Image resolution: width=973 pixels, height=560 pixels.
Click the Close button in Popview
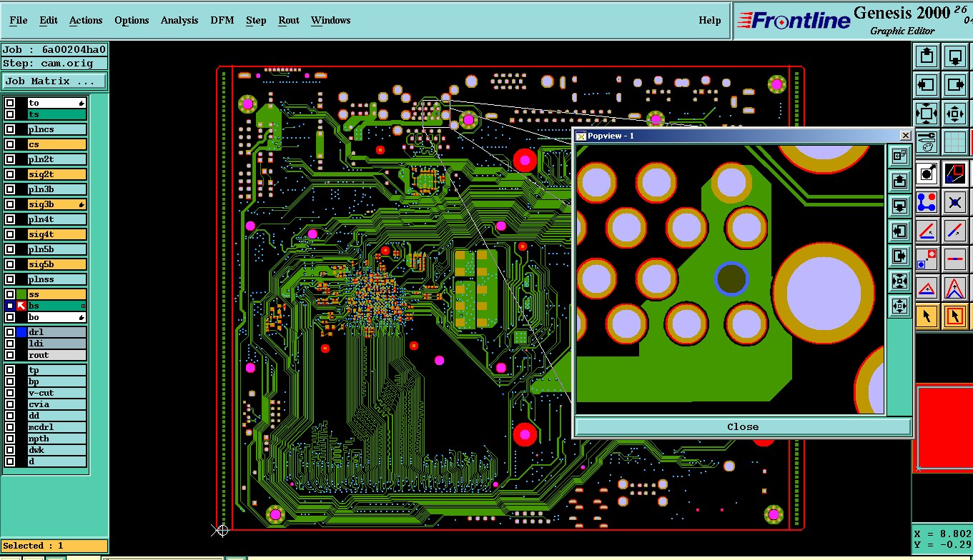(x=743, y=426)
